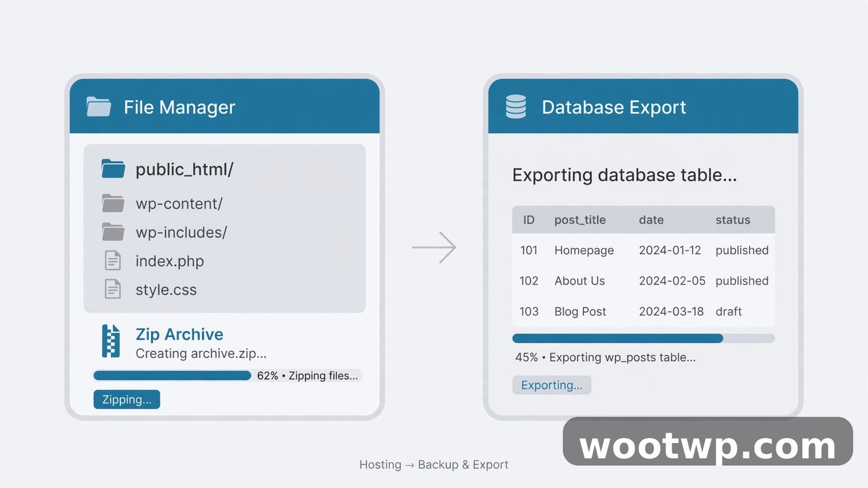Select the Blog Post table cell
This screenshot has width=868, height=488.
point(580,312)
